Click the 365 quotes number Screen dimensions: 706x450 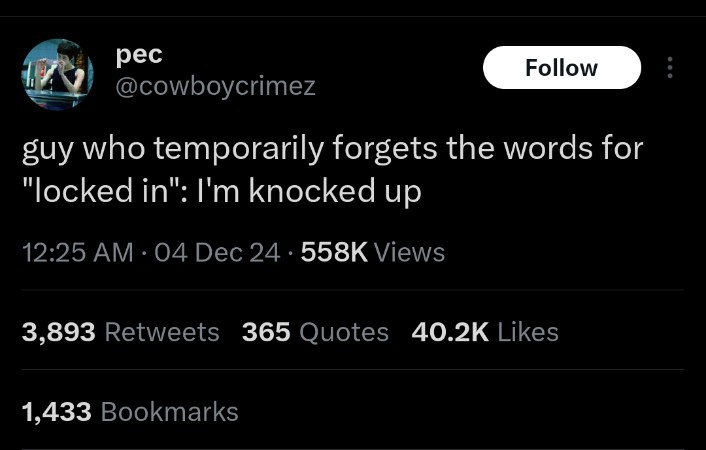click(266, 332)
